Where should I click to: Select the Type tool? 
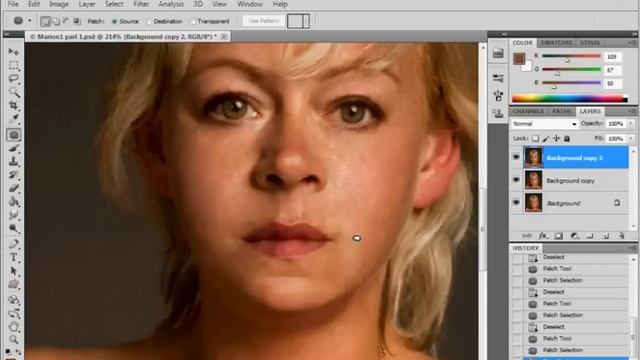tap(13, 258)
